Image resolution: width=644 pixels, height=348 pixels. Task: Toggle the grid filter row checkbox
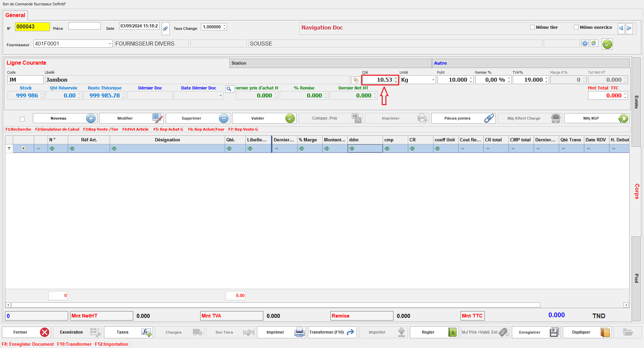coord(23,148)
